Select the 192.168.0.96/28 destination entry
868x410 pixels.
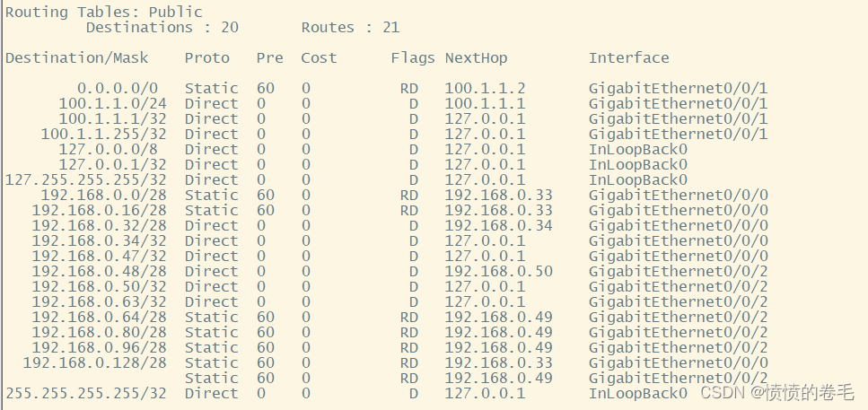click(99, 348)
